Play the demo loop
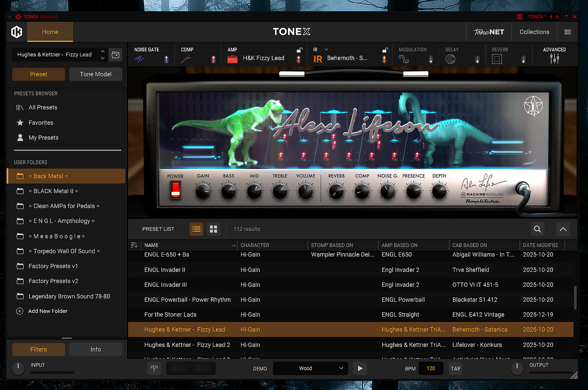Image resolution: width=588 pixels, height=390 pixels. pyautogui.click(x=360, y=368)
